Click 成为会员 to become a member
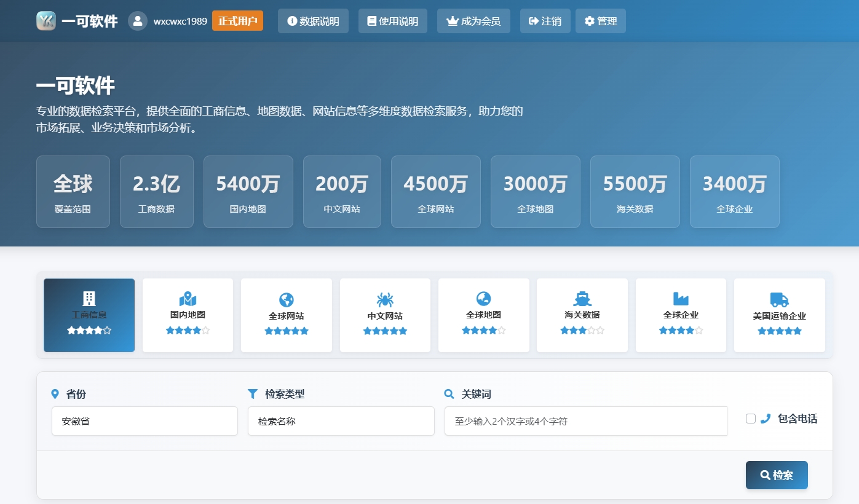 pos(473,21)
